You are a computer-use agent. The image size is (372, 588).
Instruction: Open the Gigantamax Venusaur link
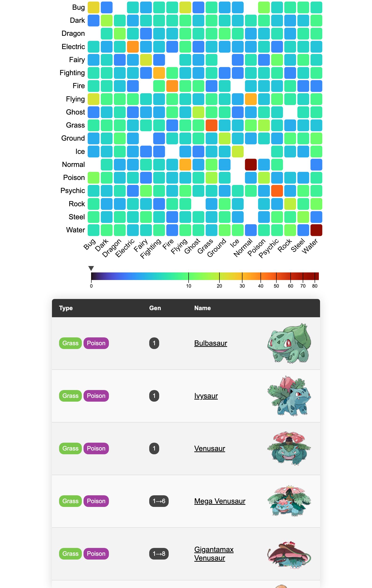click(x=214, y=554)
